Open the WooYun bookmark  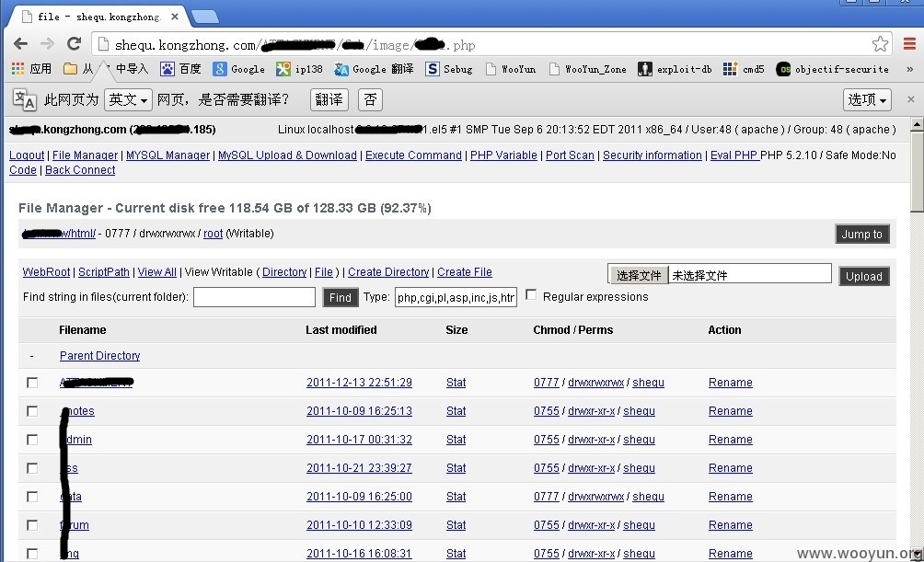[x=511, y=69]
